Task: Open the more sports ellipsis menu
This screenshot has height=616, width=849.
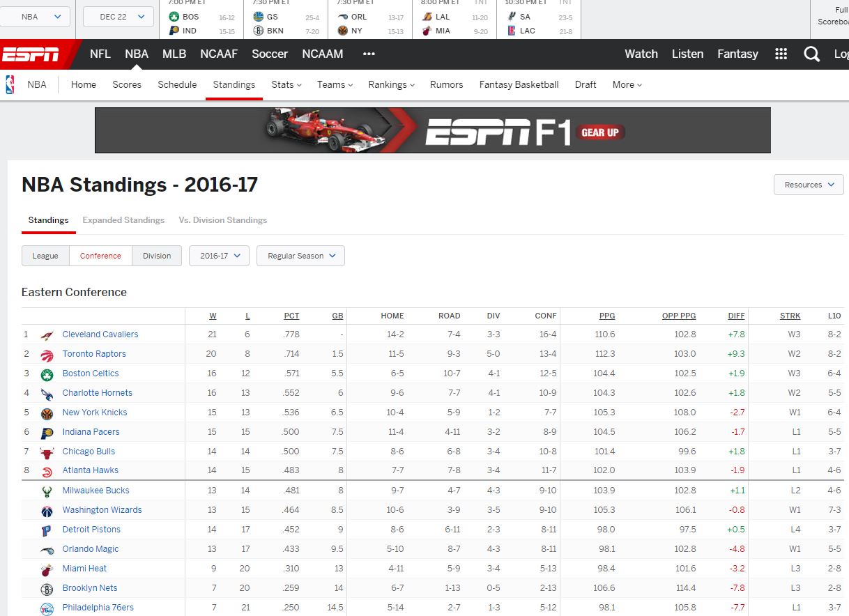Action: pos(369,54)
